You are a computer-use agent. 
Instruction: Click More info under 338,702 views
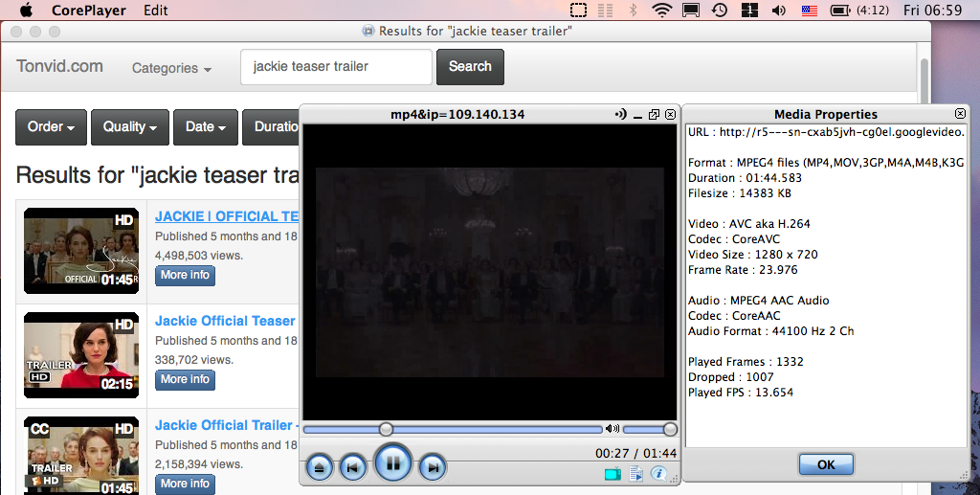click(x=185, y=379)
